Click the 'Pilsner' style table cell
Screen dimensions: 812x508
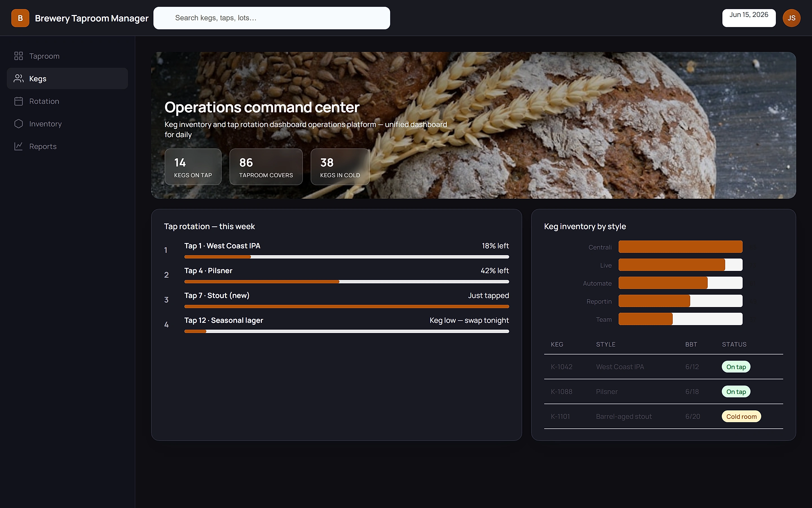coord(607,391)
